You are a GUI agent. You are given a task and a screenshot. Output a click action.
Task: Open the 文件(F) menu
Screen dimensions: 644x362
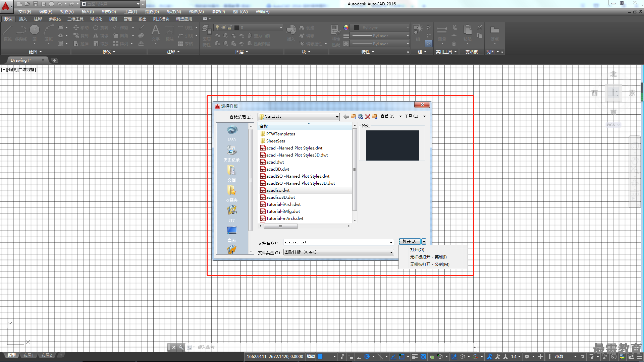[x=25, y=12]
